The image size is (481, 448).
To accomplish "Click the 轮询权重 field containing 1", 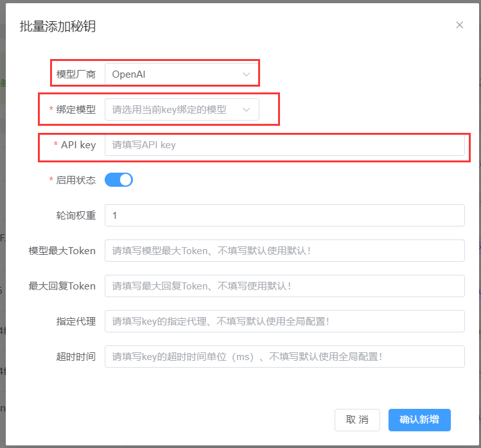I will click(284, 216).
